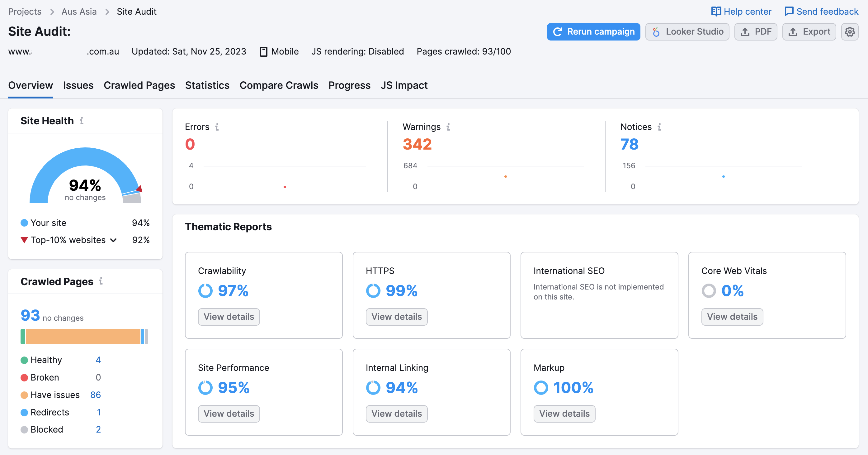
Task: Click the 342 warnings count
Action: coord(417,144)
